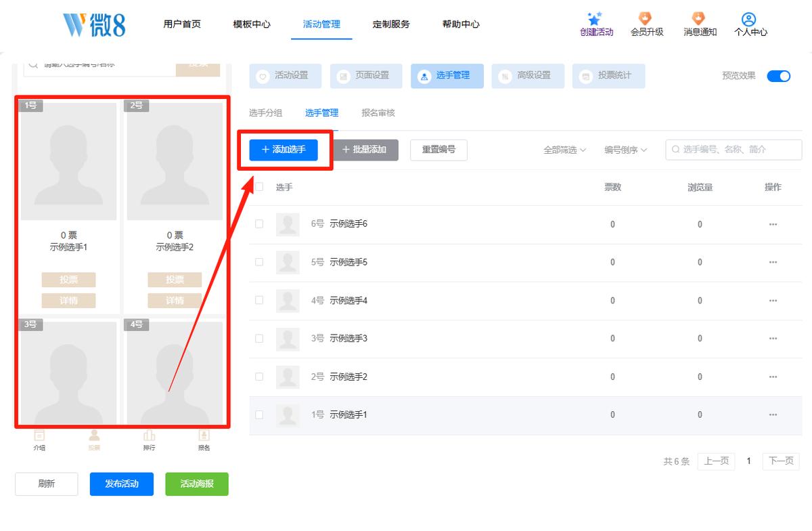Image resolution: width=812 pixels, height=531 pixels.
Task: Switch to the 报名审核 tab
Action: [378, 113]
